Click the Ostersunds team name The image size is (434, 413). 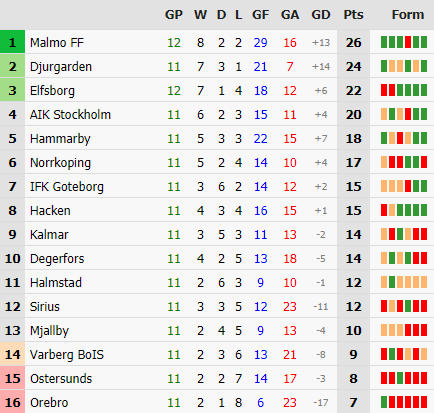(x=61, y=379)
